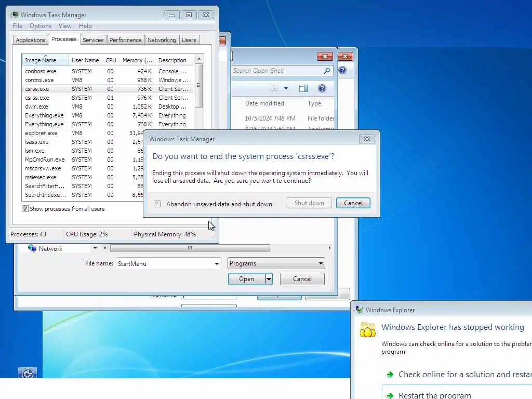
Task: Open the View menu in Task Manager
Action: click(65, 26)
